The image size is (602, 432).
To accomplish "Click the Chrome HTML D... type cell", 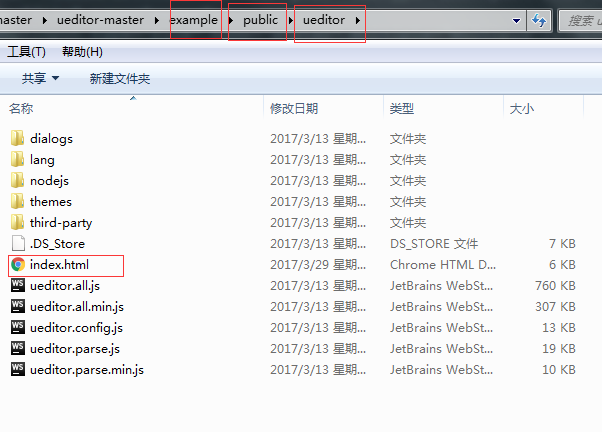I will [x=443, y=265].
